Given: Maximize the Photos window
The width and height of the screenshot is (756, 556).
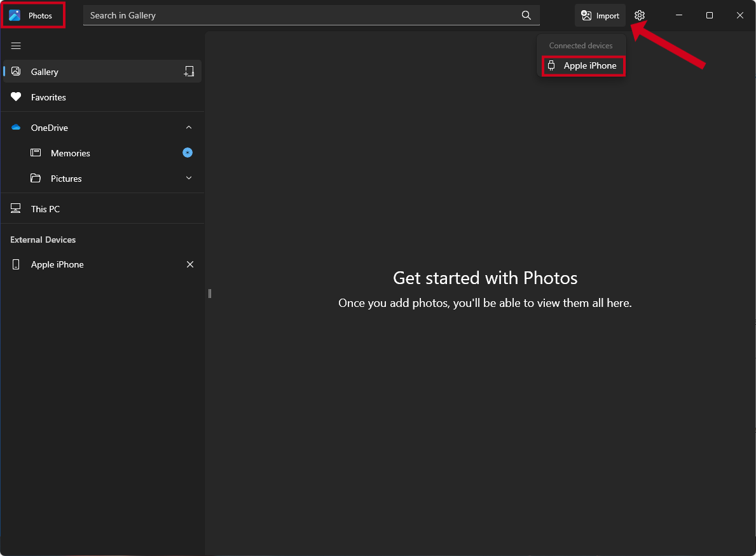Looking at the screenshot, I should coord(709,15).
